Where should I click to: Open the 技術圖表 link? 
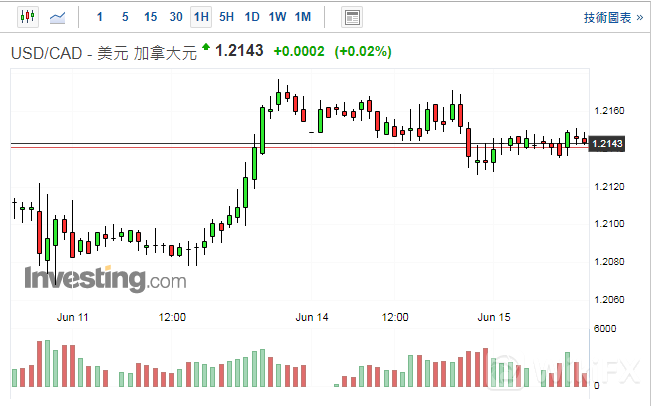pyautogui.click(x=613, y=17)
